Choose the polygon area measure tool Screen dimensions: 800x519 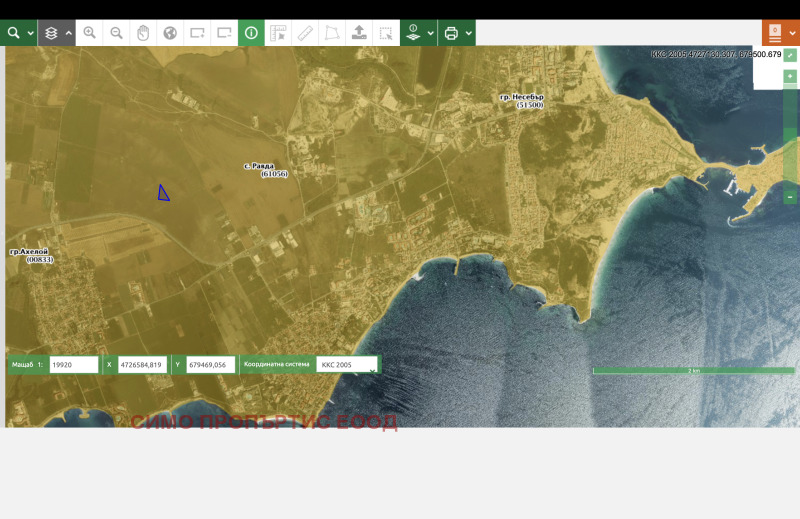click(332, 33)
